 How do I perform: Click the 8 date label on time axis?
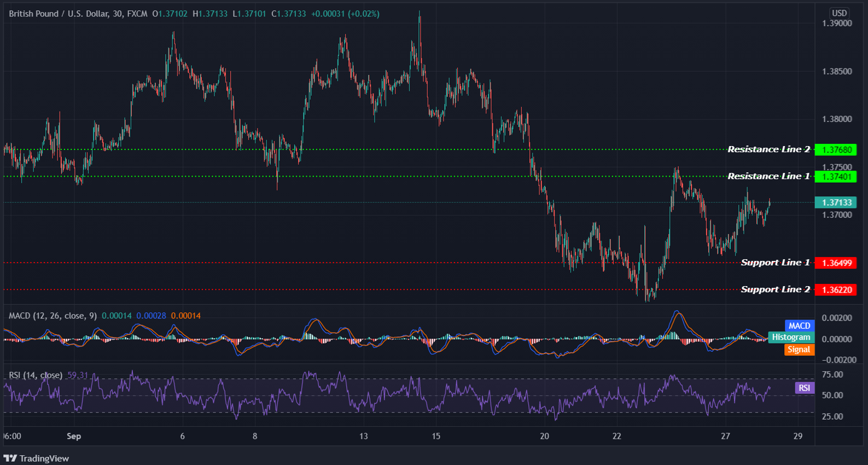[255, 436]
